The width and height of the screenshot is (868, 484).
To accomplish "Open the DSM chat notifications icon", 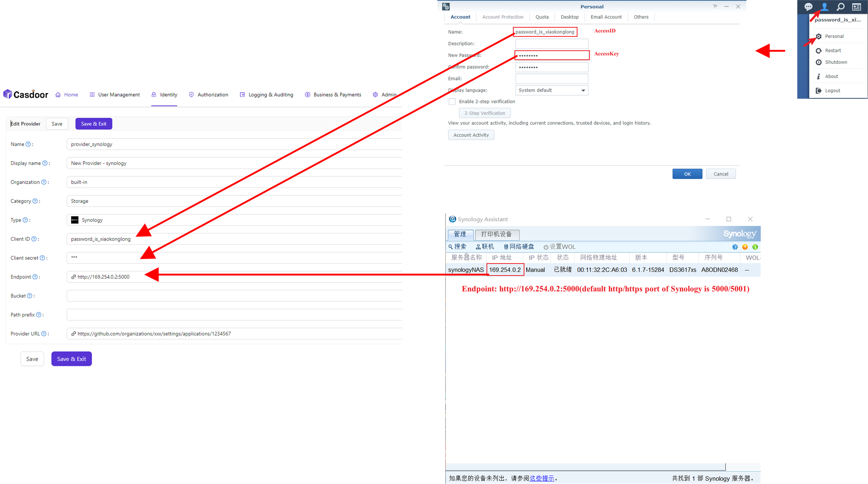I will (x=809, y=7).
